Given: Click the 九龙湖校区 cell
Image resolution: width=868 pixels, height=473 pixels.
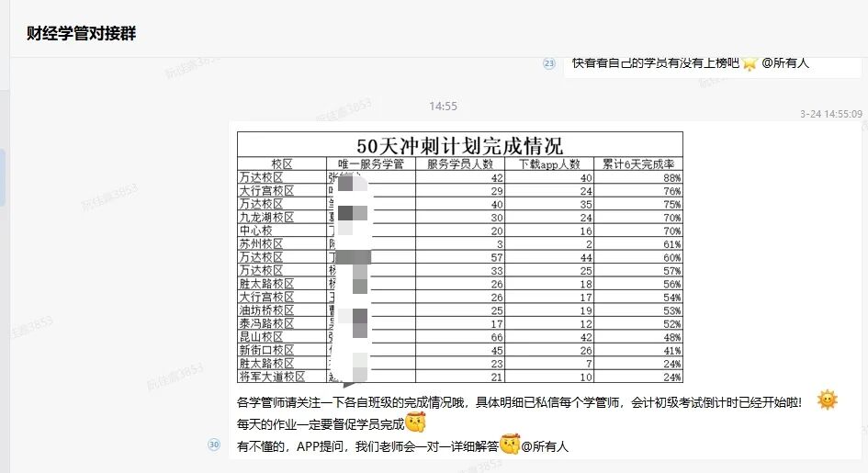Looking at the screenshot, I should [282, 218].
